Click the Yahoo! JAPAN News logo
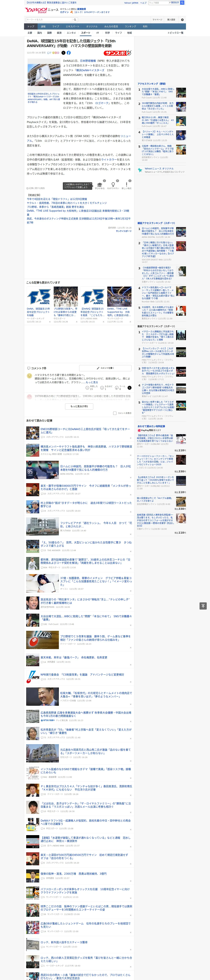210x980 pixels. pyautogui.click(x=42, y=10)
